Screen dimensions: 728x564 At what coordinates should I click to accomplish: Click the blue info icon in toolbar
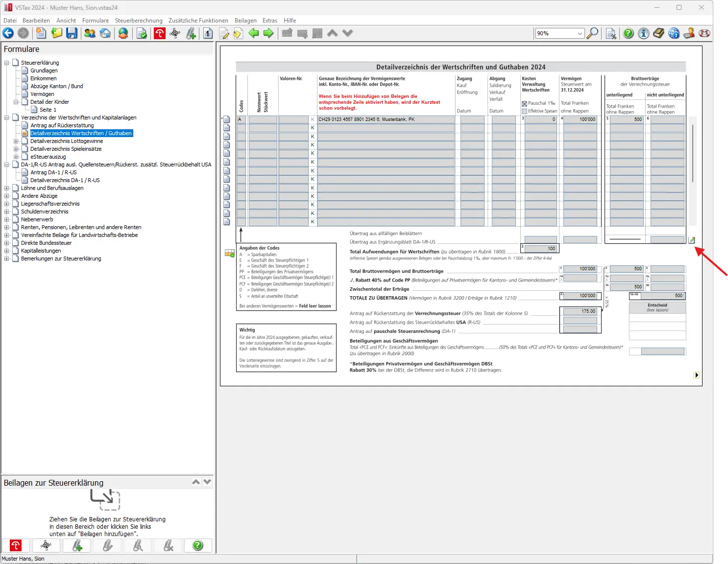coord(644,33)
